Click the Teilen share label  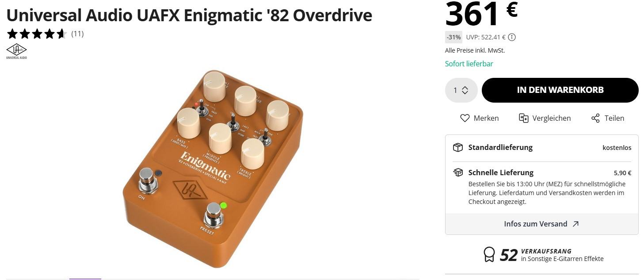[614, 118]
